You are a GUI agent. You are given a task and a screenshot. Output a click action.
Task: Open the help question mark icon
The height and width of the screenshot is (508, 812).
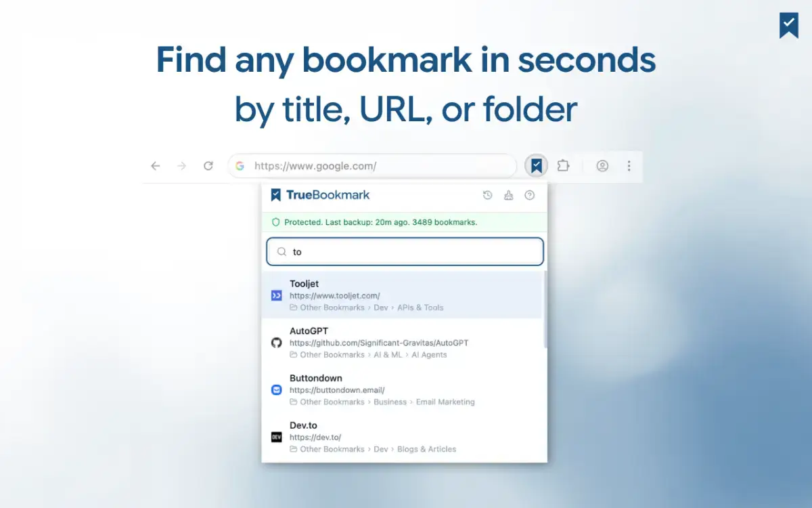pos(530,195)
